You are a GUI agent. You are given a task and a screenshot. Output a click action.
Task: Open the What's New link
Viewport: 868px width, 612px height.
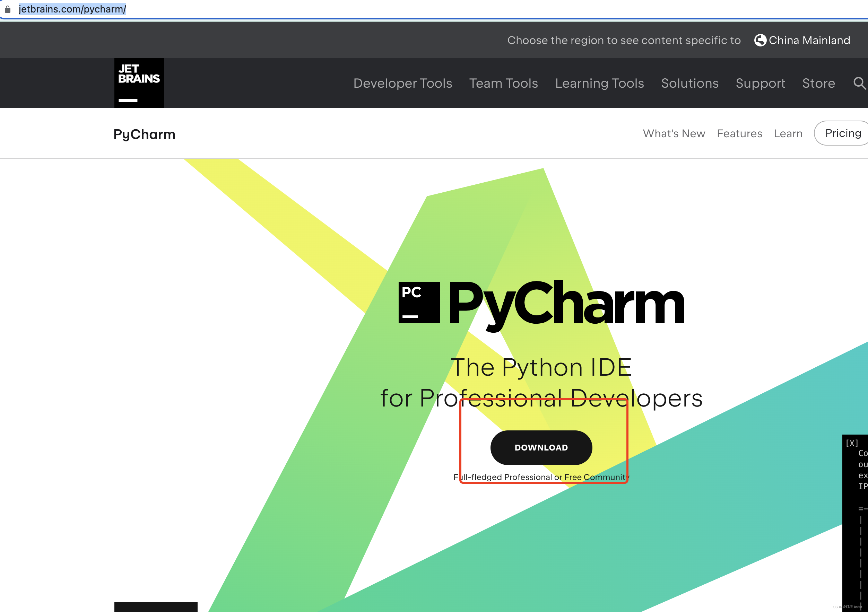tap(674, 133)
